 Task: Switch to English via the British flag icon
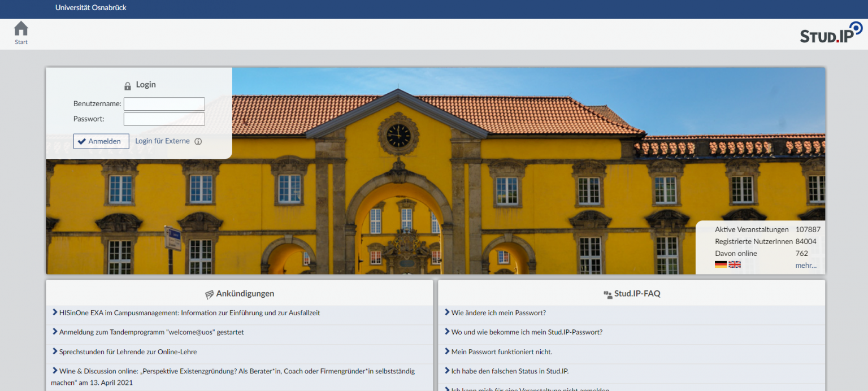pyautogui.click(x=734, y=264)
